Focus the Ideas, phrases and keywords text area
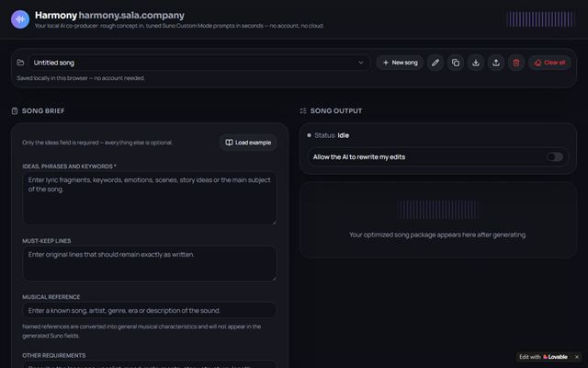The width and height of the screenshot is (588, 368). tap(150, 199)
